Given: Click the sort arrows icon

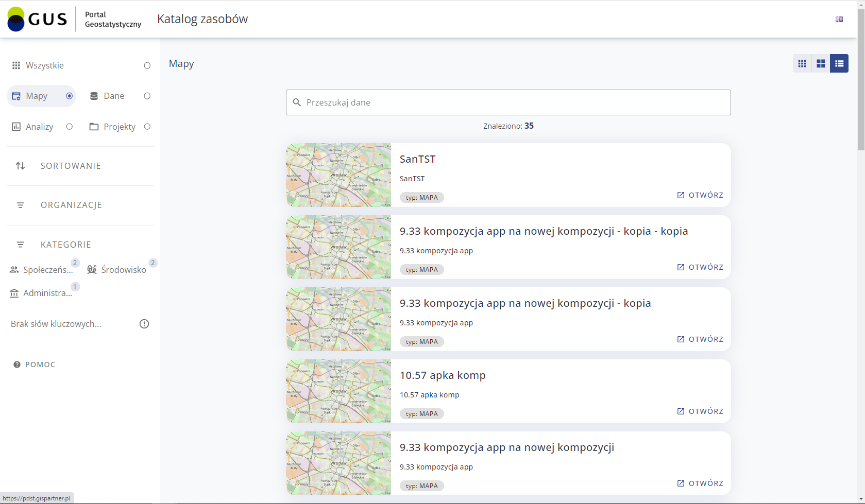Looking at the screenshot, I should pyautogui.click(x=20, y=166).
